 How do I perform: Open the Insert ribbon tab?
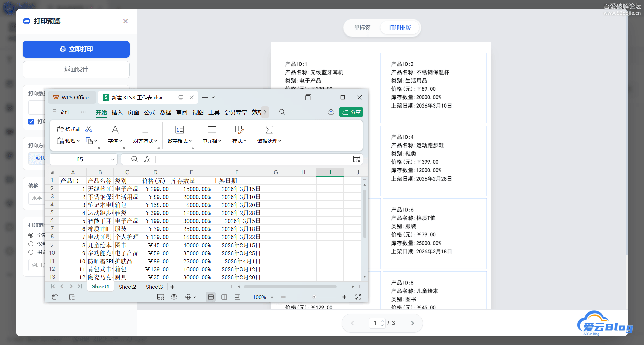(x=117, y=112)
